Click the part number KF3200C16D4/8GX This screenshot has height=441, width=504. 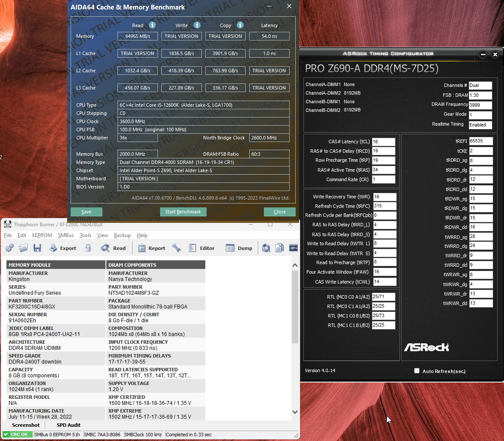pyautogui.click(x=32, y=306)
